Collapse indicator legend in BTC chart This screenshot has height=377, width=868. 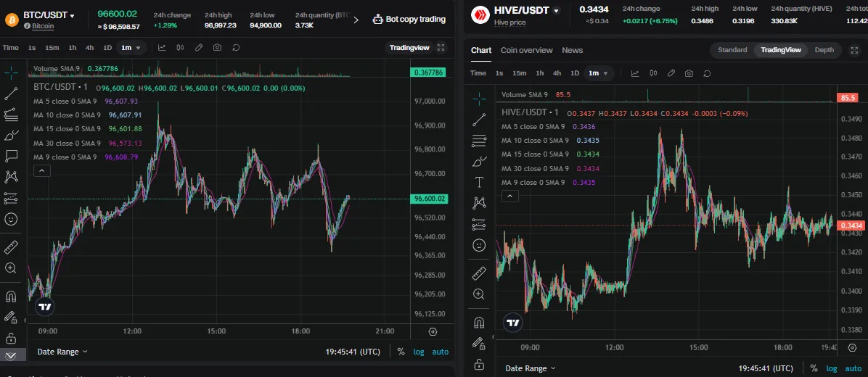(42, 171)
